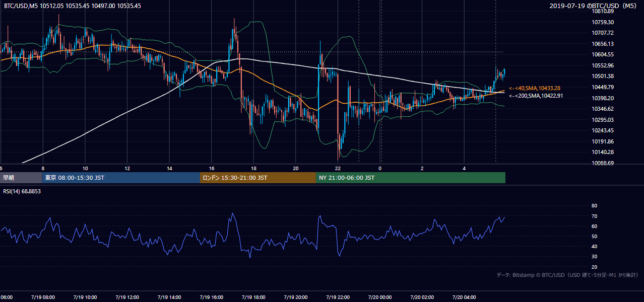The height and width of the screenshot is (302, 644).
Task: Click price axis value 10656.13
Action: (x=603, y=44)
